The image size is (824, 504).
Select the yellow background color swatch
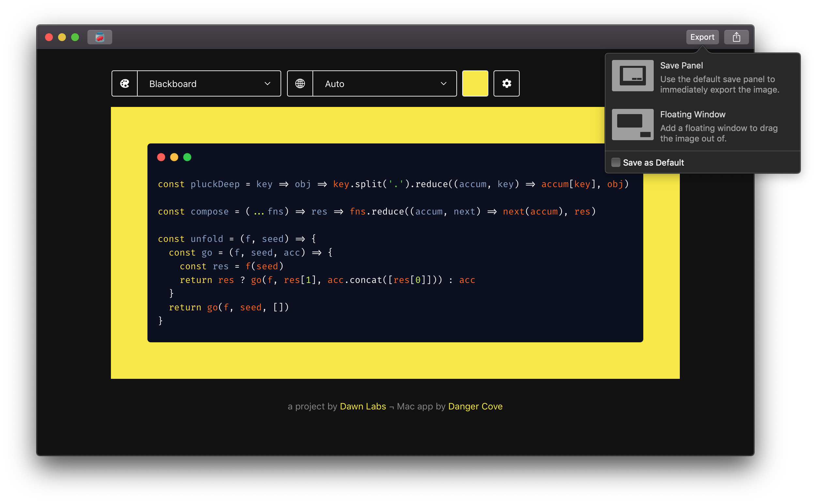coord(475,83)
